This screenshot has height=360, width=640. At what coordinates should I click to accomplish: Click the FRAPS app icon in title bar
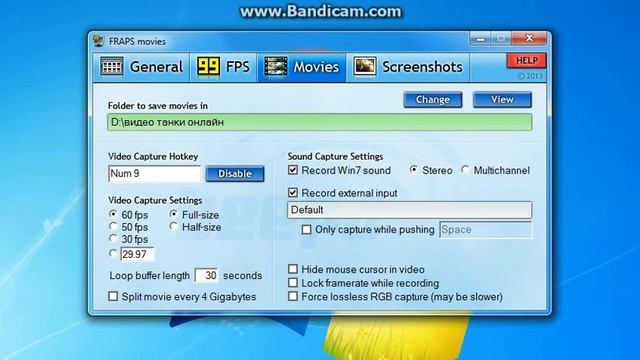coord(98,41)
